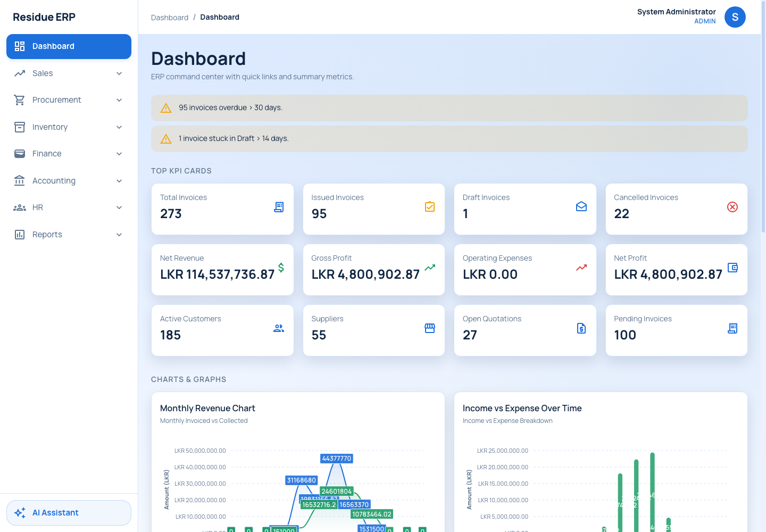Click the Gross Profit trending-up icon

pyautogui.click(x=430, y=268)
